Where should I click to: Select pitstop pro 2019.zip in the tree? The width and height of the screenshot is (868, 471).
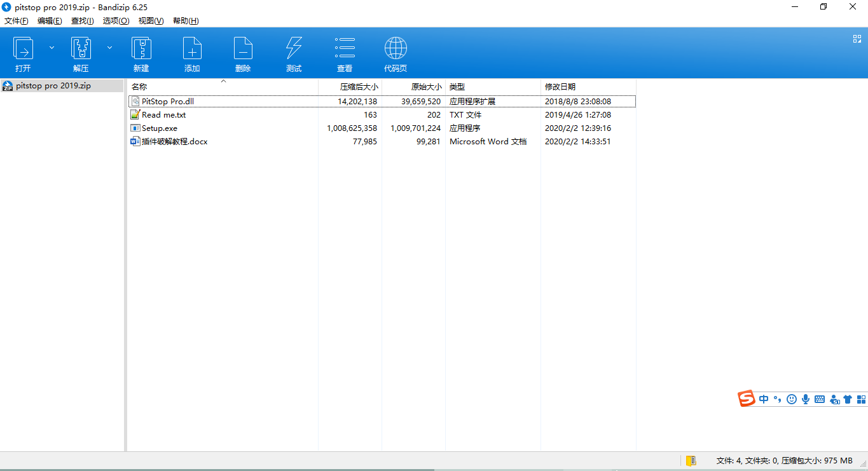tap(53, 86)
